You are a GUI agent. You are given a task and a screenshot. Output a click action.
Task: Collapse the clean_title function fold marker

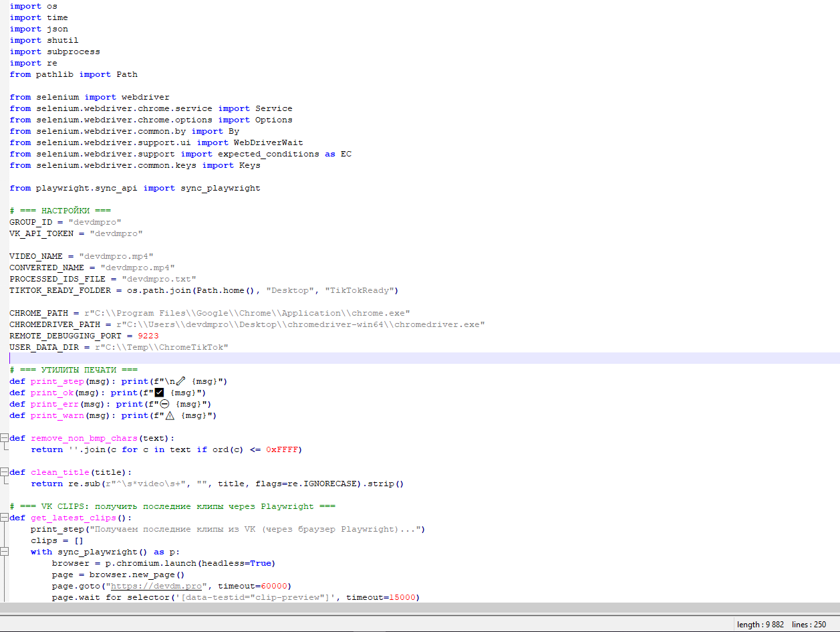[4, 472]
